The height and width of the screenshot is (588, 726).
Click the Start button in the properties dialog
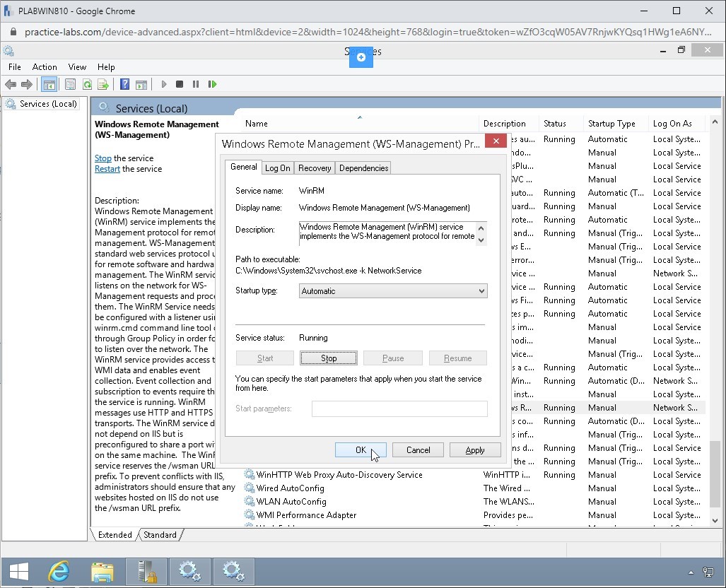[x=265, y=358]
